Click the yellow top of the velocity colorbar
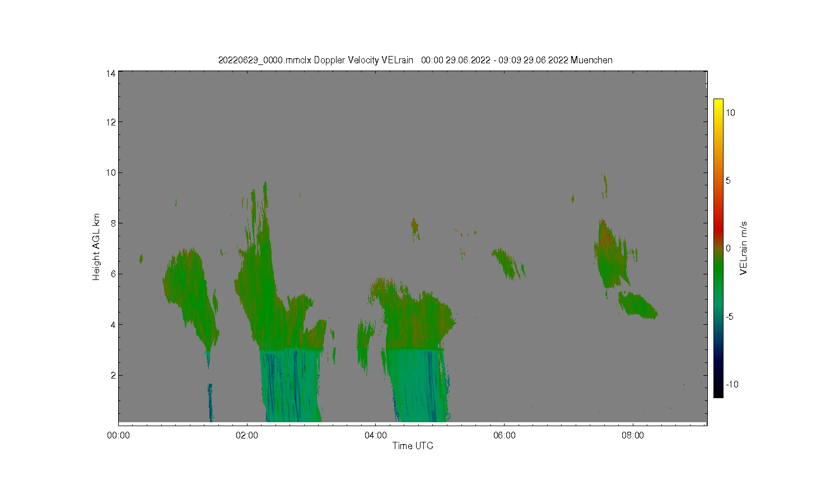Image resolution: width=840 pixels, height=504 pixels. point(718,104)
